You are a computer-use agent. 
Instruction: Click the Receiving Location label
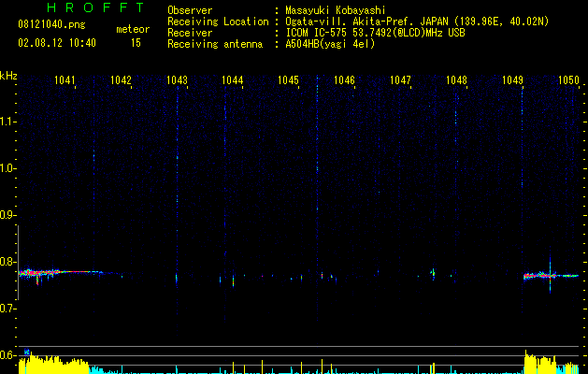218,22
